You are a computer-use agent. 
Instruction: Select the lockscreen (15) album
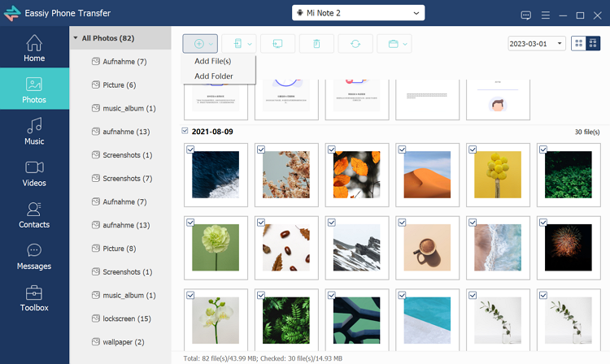(x=120, y=318)
